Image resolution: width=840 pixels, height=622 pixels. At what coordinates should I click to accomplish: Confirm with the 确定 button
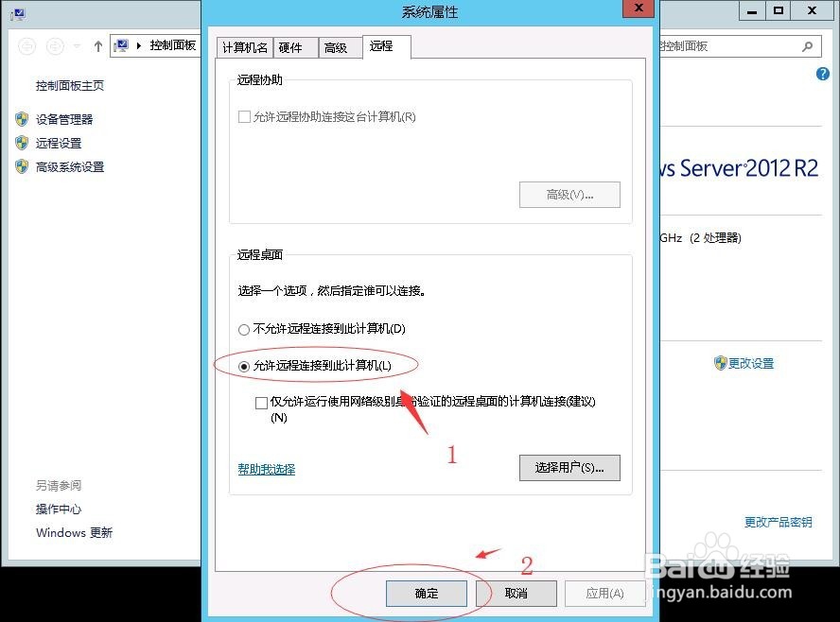point(427,593)
